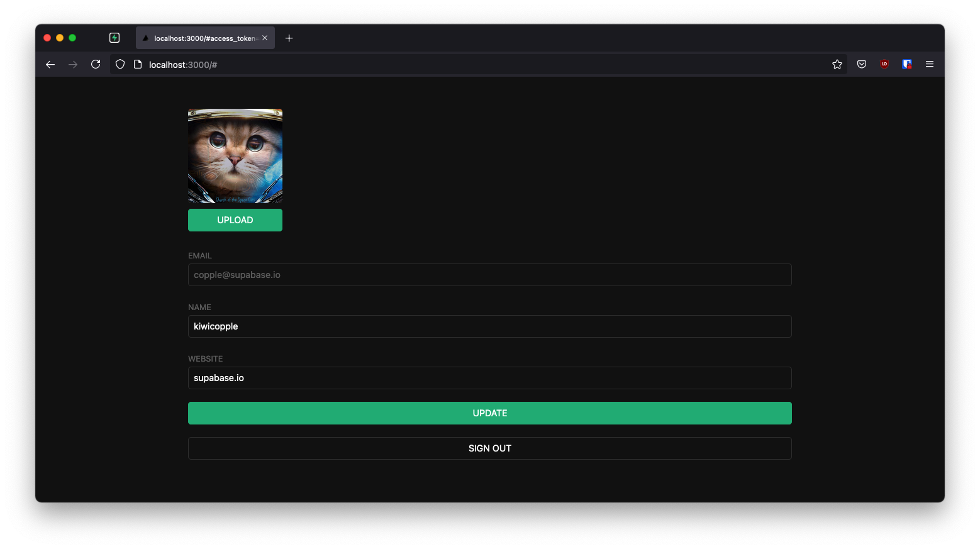Click the NAME input field
Image resolution: width=980 pixels, height=549 pixels.
(489, 326)
